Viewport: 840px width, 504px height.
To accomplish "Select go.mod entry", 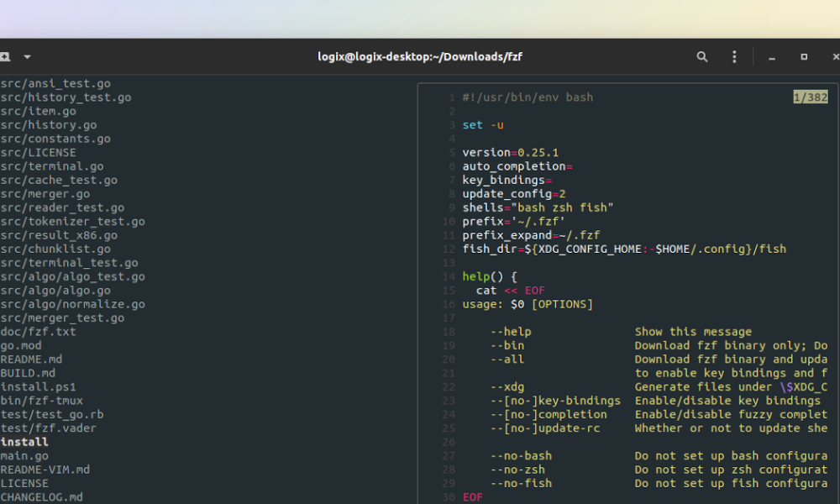I will (21, 346).
